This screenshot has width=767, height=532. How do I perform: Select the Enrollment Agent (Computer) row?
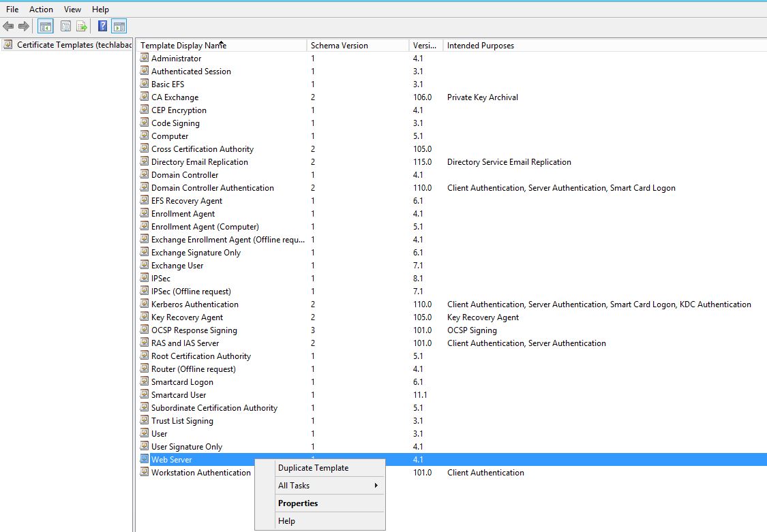pos(451,227)
